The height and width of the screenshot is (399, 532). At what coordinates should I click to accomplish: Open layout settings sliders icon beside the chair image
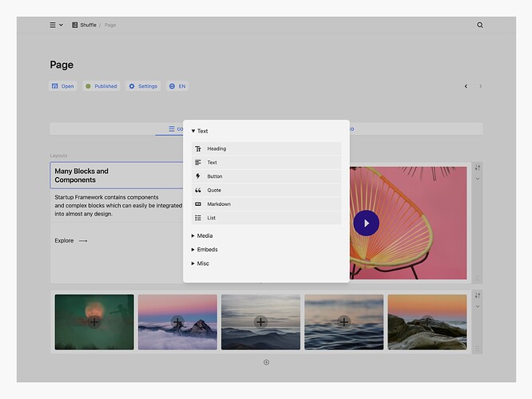coord(478,167)
